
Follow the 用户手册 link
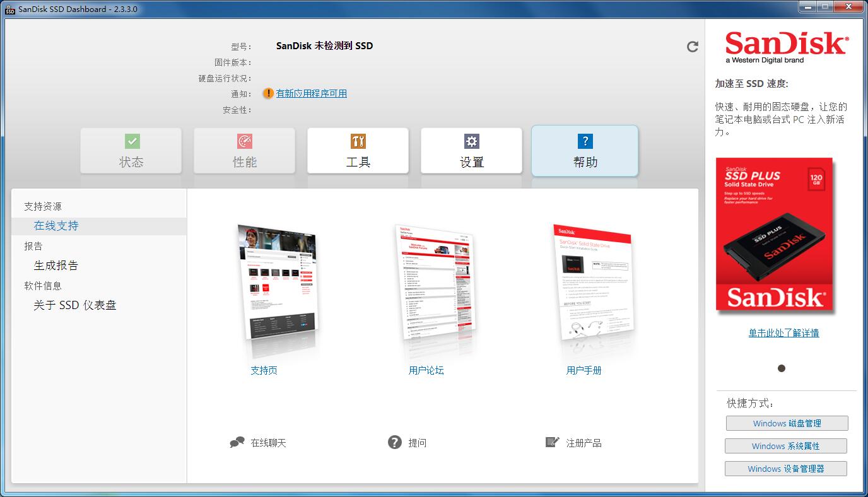[x=584, y=370]
